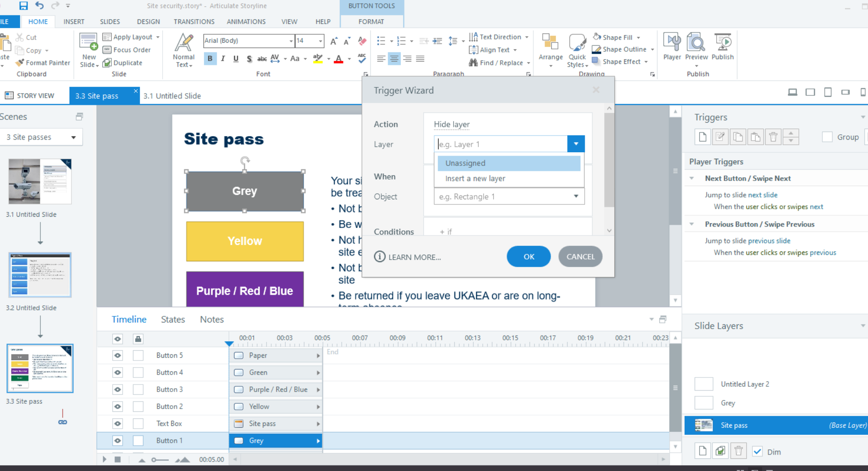The height and width of the screenshot is (471, 868).
Task: Select the 3.2 Untitled Slide thumbnail
Action: tap(40, 275)
